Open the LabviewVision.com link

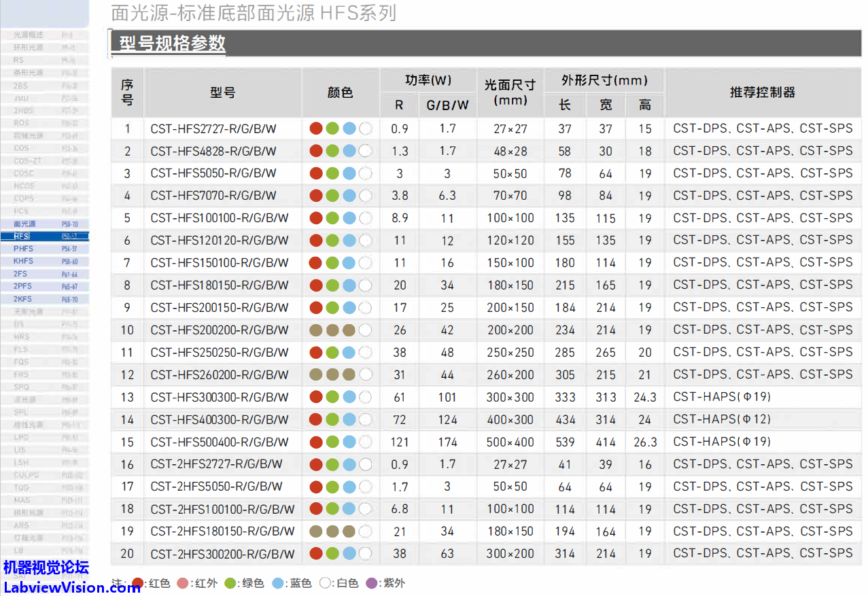71,586
